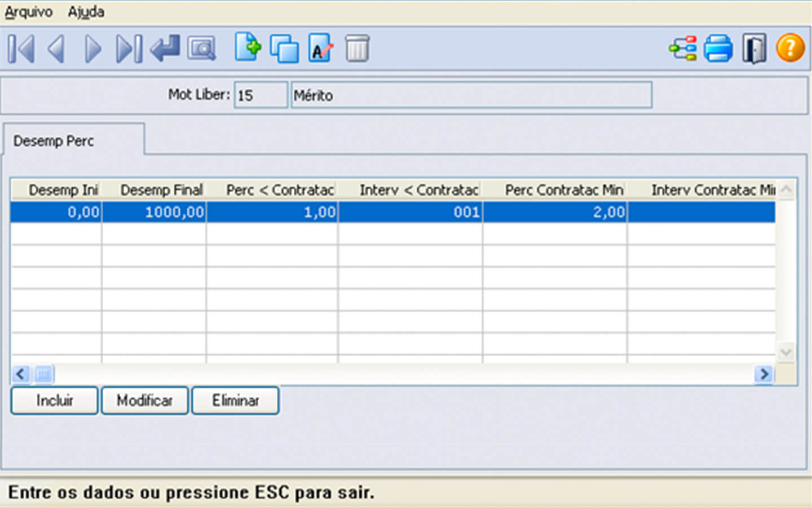The width and height of the screenshot is (812, 508).
Task: Click the copy record icon
Action: tap(284, 49)
